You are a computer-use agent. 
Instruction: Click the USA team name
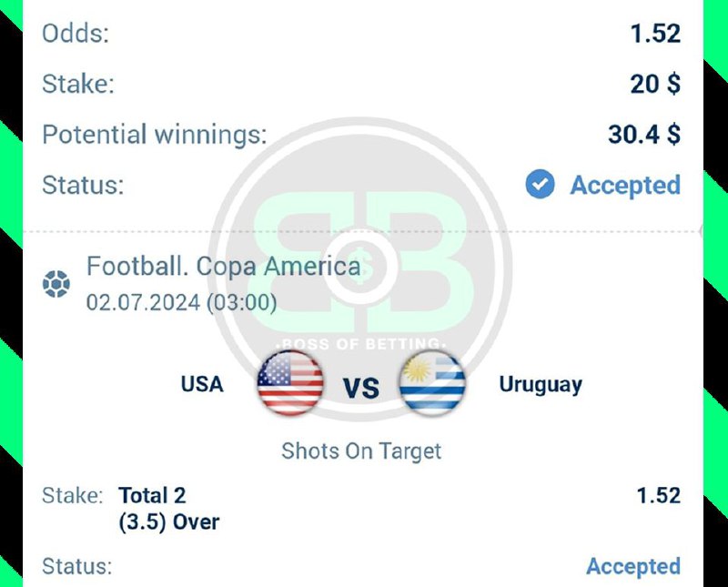[202, 384]
